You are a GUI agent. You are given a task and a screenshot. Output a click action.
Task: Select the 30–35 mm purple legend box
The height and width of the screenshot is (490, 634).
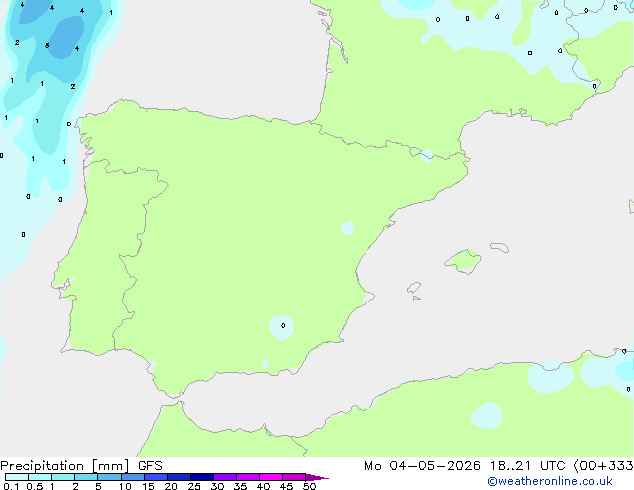click(225, 477)
